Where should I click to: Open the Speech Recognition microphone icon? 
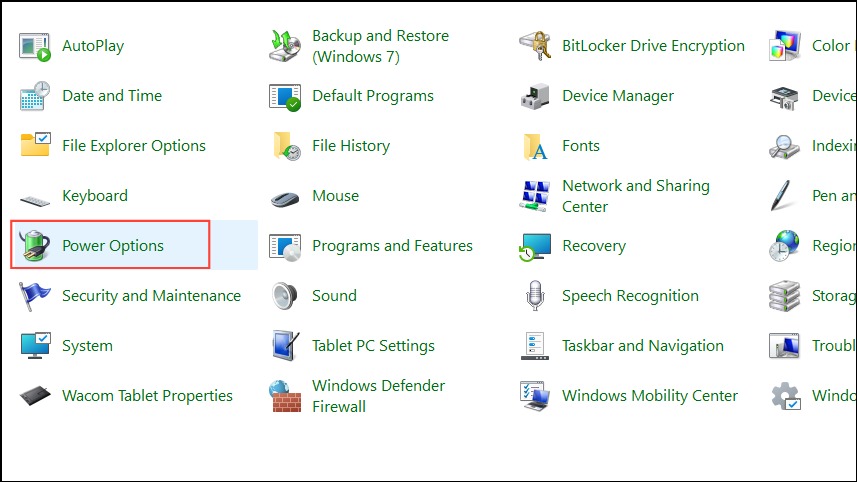535,296
